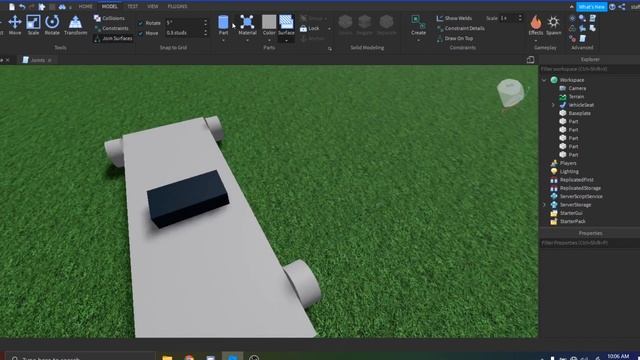Click the Lock tool

309,29
